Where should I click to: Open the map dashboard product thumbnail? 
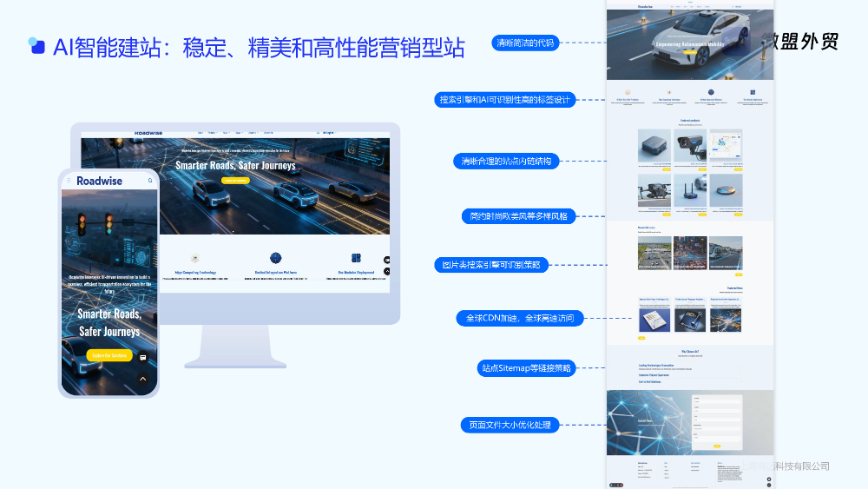[x=726, y=146]
